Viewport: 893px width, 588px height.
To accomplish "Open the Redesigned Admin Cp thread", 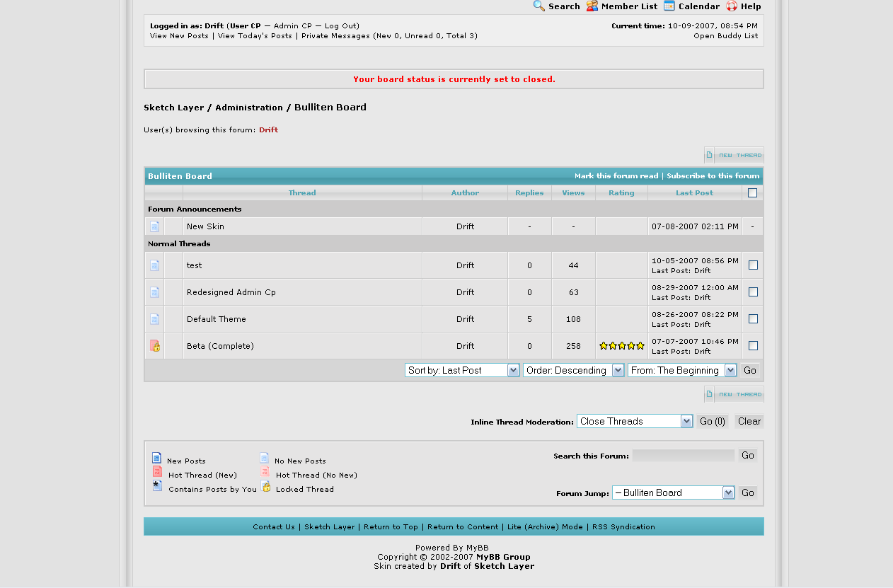I will tap(231, 292).
